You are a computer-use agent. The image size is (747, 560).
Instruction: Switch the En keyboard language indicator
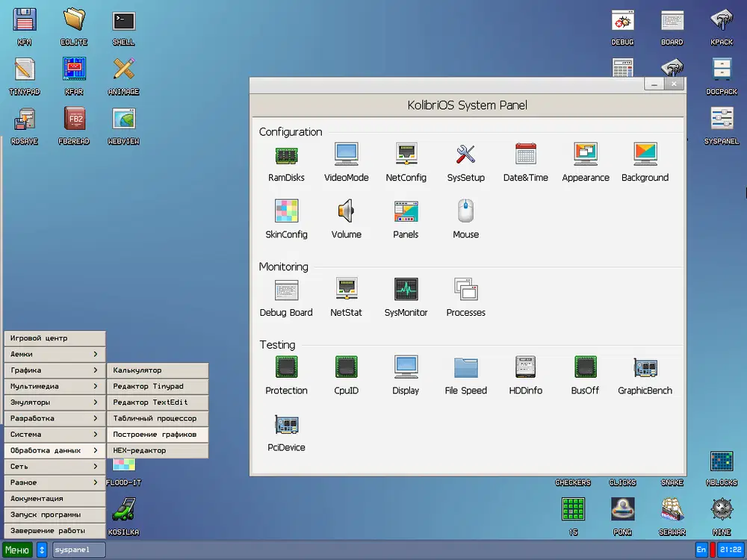[x=701, y=550]
